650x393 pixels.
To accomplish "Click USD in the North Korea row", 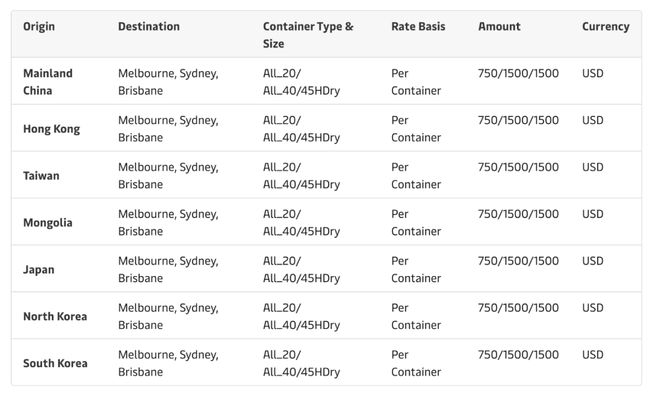I will click(x=592, y=308).
